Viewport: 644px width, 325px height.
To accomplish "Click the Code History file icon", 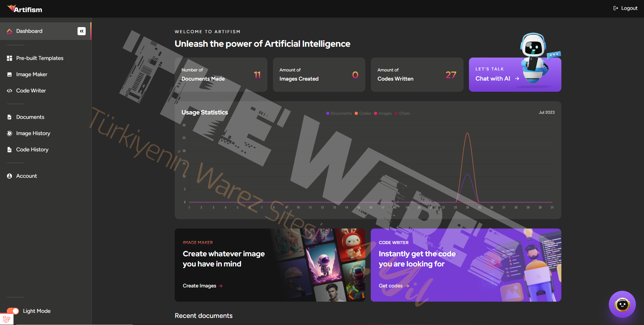I will click(9, 150).
